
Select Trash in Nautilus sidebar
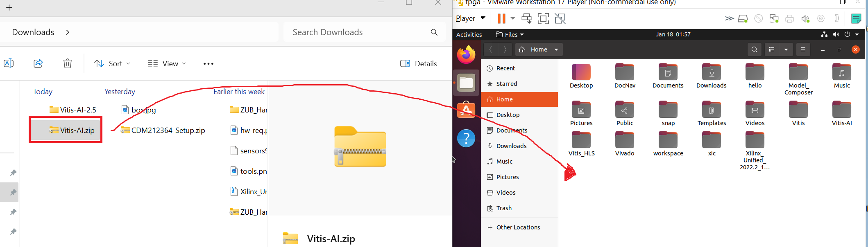coord(519,208)
